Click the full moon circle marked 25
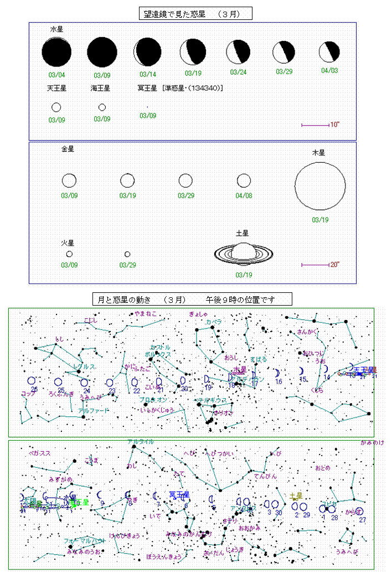Screen dimensions: 392x578 pos(58,382)
